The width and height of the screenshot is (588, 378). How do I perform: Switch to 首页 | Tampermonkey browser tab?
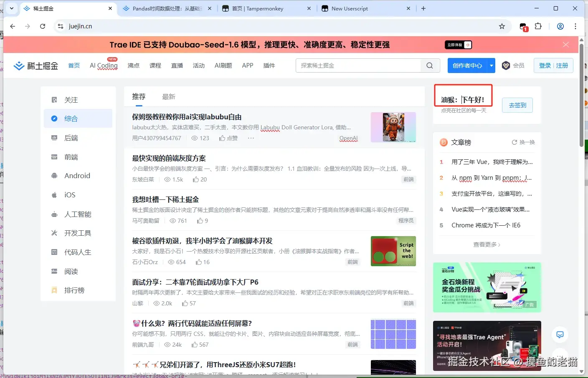coord(266,8)
